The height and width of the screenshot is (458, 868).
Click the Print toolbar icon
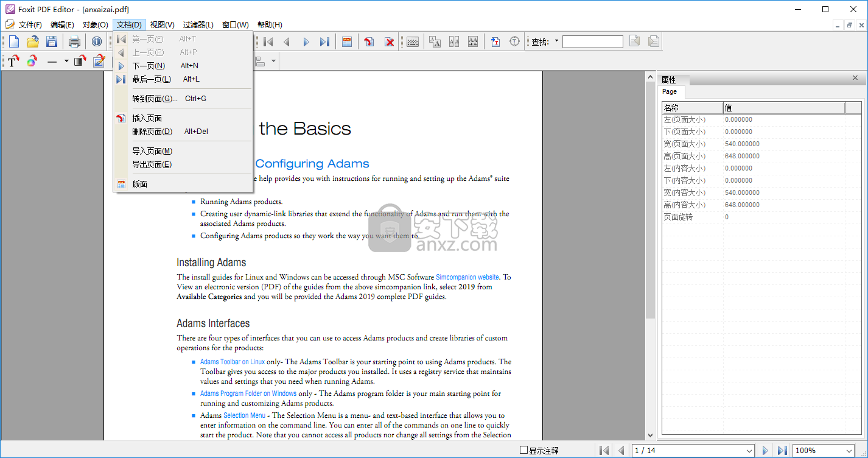click(x=74, y=41)
